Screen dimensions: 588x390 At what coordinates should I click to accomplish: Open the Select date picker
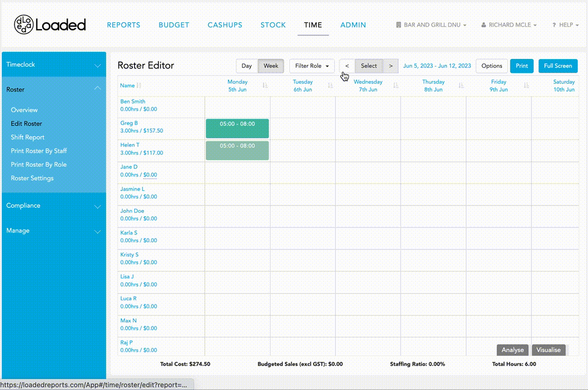coord(369,66)
